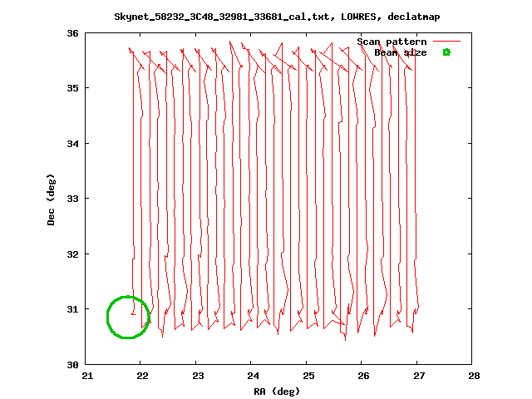Viewport: 532px width, 399px height.
Task: Select the 'Scan pattern' legend label
Action: [392, 42]
